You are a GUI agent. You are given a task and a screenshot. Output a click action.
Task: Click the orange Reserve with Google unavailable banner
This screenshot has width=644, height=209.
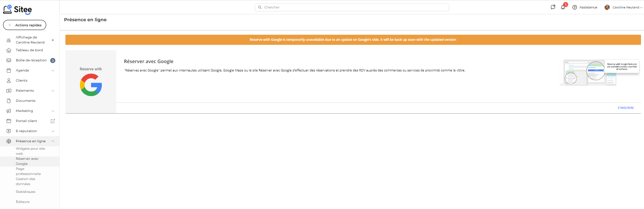pos(353,40)
